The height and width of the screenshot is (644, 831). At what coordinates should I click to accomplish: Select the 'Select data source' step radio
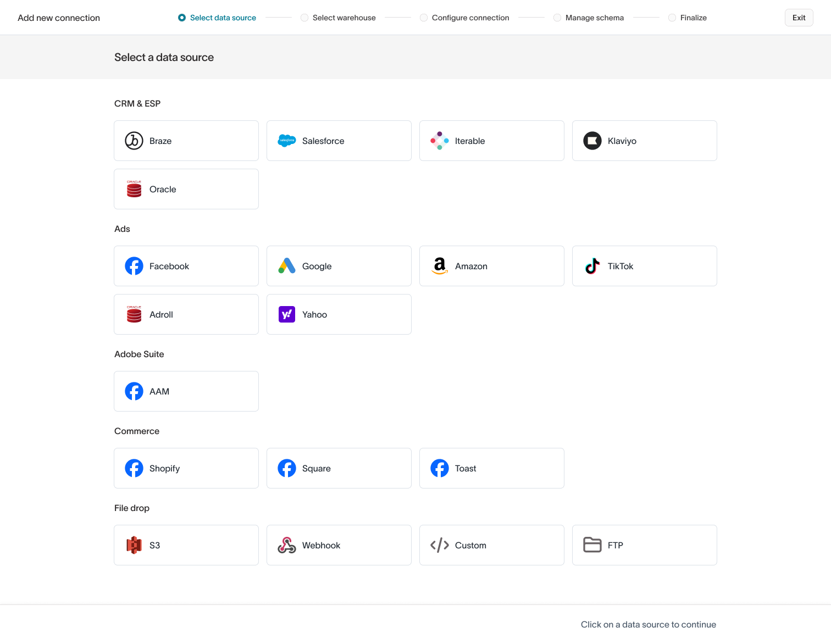(x=182, y=18)
